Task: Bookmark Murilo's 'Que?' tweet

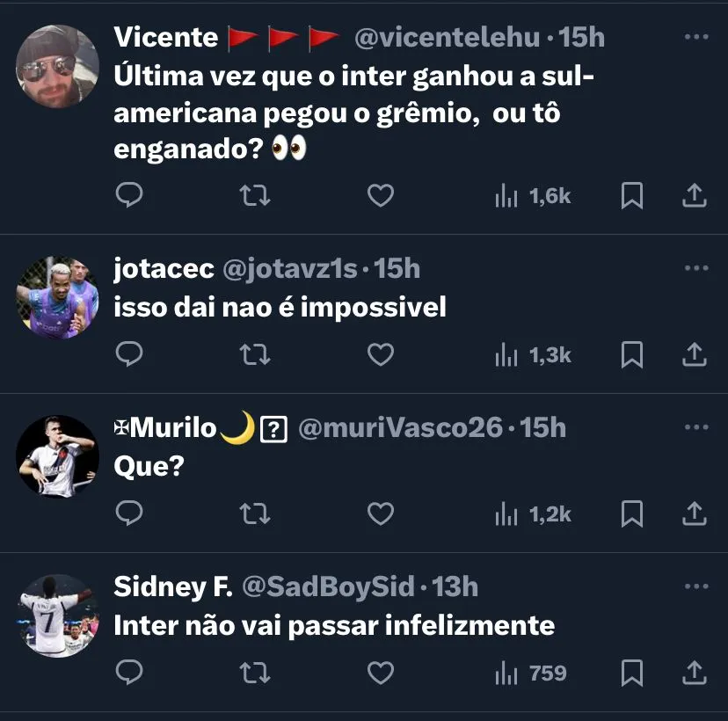Action: 631,513
